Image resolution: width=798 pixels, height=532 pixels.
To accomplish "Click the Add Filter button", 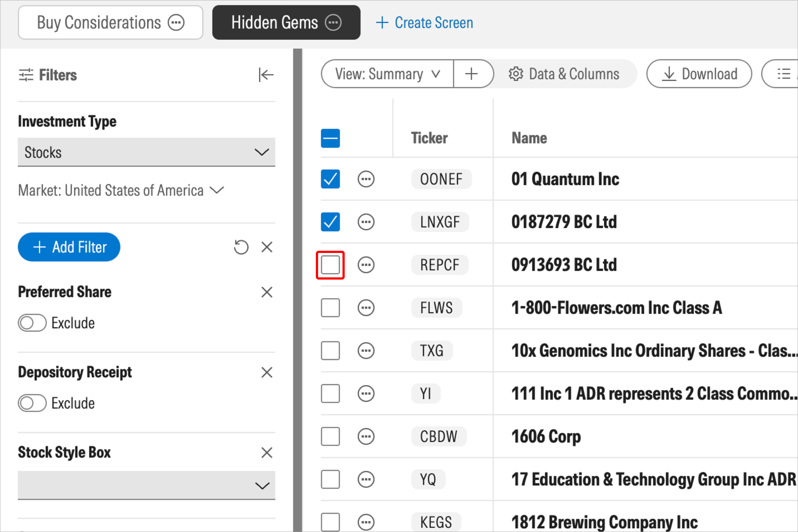I will click(69, 247).
